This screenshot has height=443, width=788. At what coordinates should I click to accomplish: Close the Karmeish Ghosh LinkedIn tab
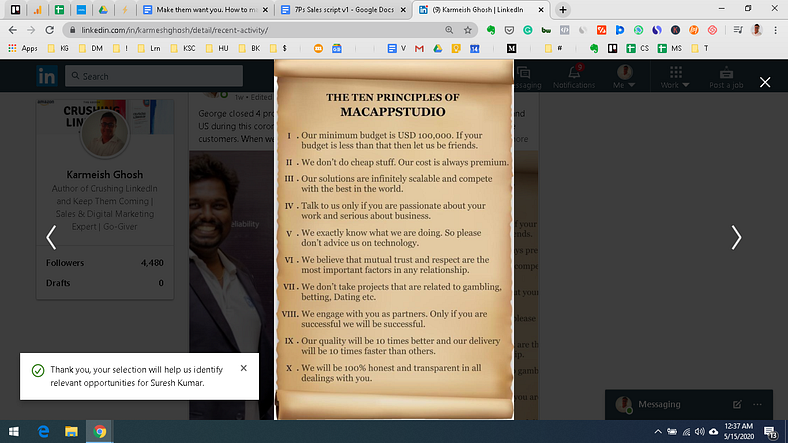(541, 10)
